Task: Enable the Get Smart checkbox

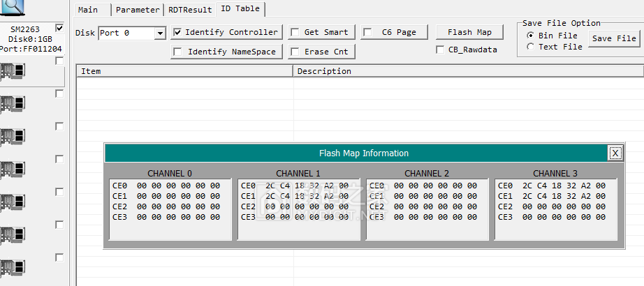Action: point(295,32)
